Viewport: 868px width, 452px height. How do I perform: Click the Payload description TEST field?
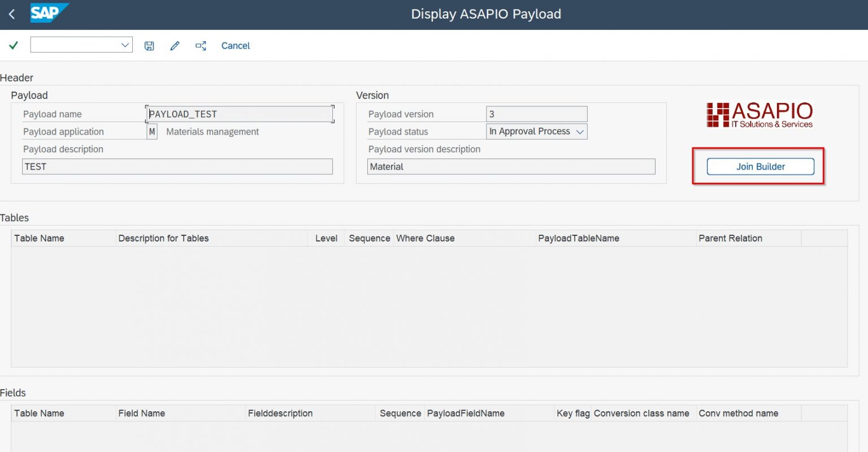coord(177,166)
